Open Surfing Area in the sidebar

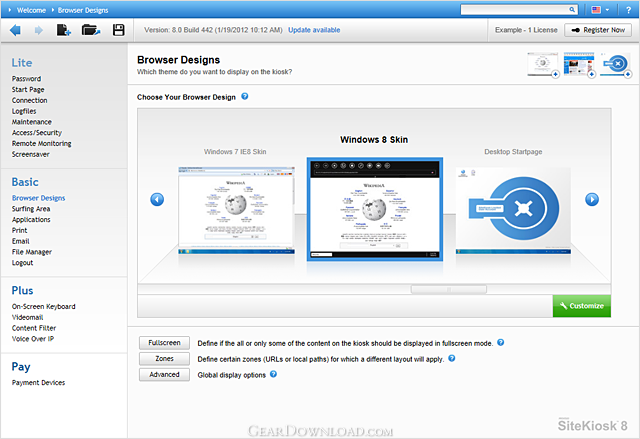(x=31, y=209)
